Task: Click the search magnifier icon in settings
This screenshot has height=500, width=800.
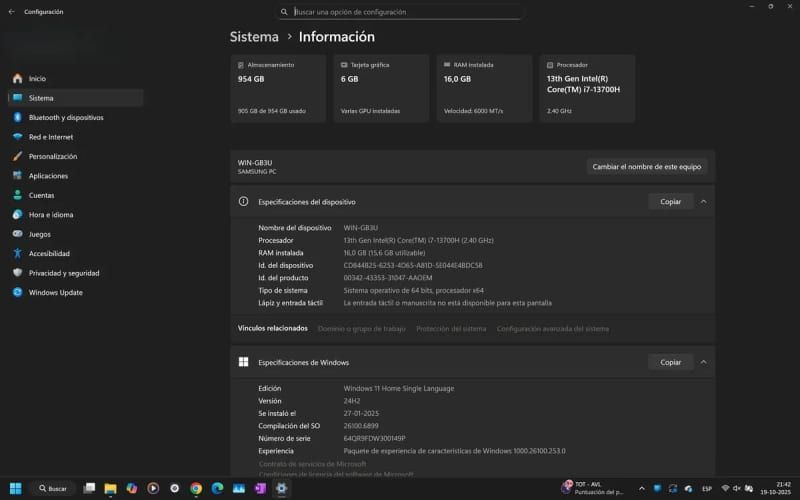Action: (284, 12)
